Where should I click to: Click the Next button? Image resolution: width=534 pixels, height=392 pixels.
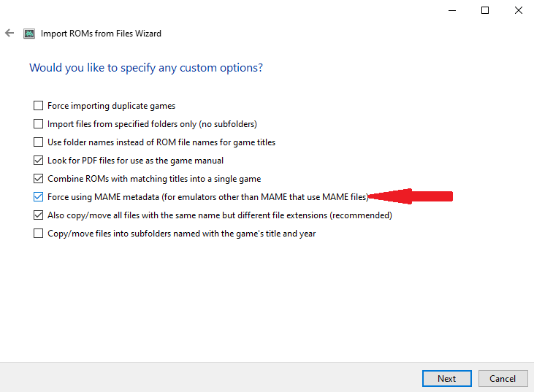(x=447, y=378)
